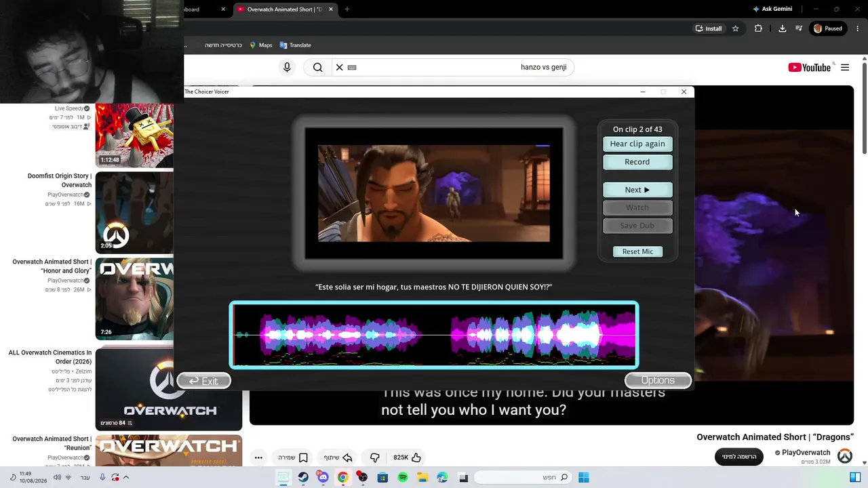
Task: Click the עבר language indicator in taskbar
Action: click(85, 478)
